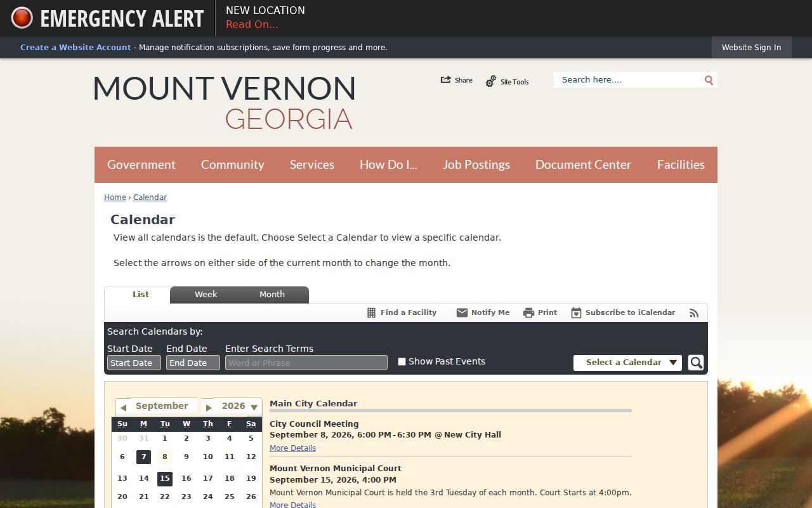Click the Main City Calendar heading
The width and height of the screenshot is (812, 508).
click(x=313, y=404)
